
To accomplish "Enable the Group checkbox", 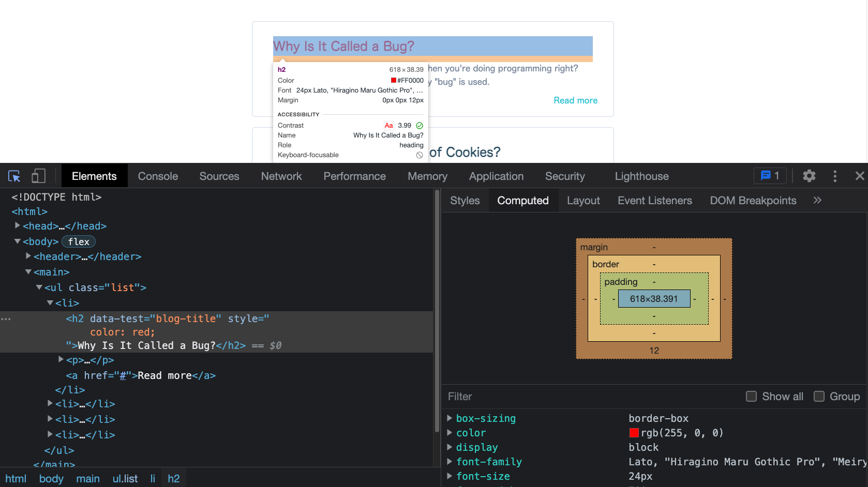I will click(x=819, y=397).
